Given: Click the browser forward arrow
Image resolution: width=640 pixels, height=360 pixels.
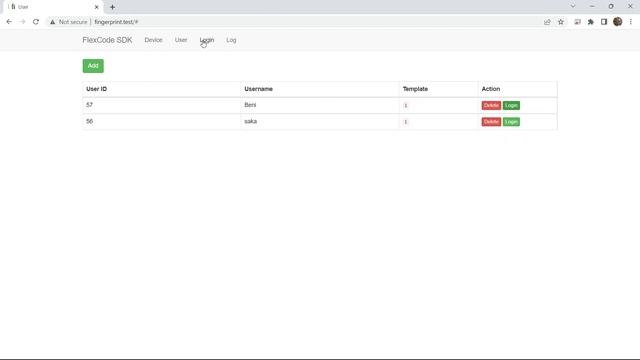Looking at the screenshot, I should (22, 22).
